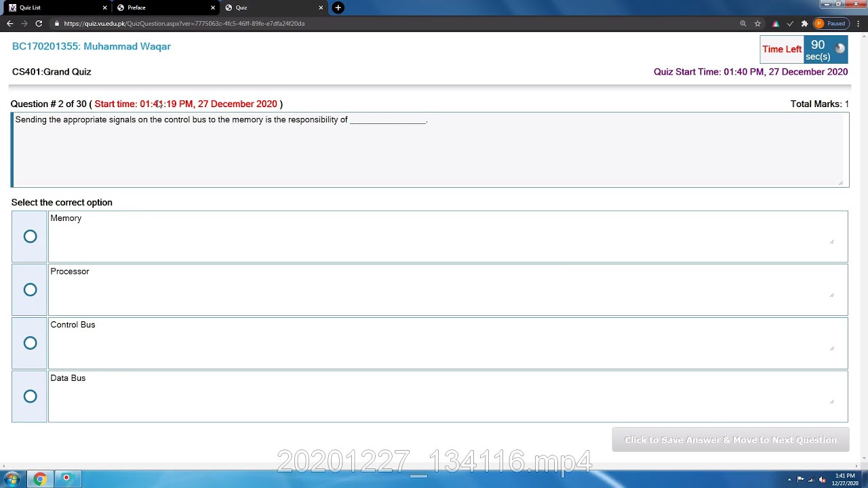Click the Time Left 90 sec(s) timer

pos(804,49)
